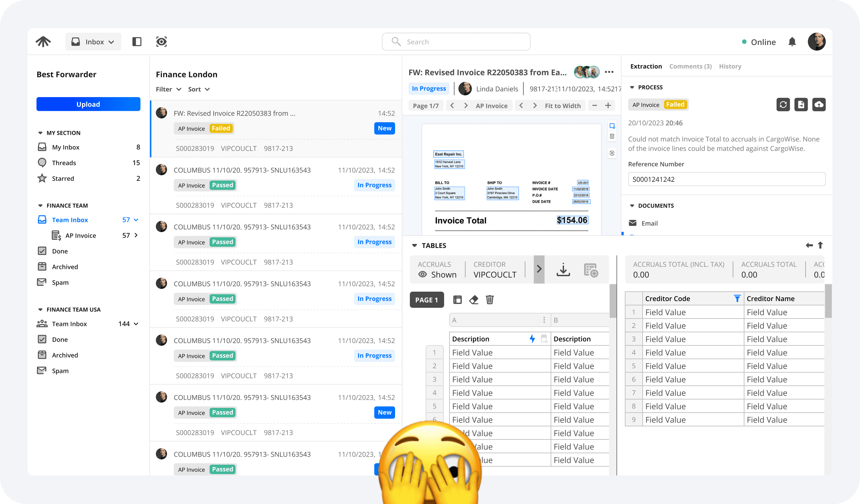Image resolution: width=860 pixels, height=504 pixels.
Task: Click the Reference Number input field
Action: [x=726, y=179]
